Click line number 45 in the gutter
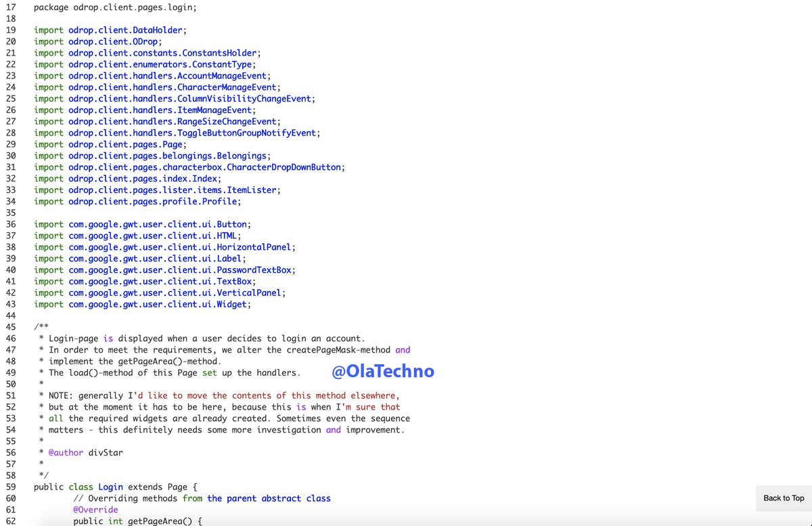Screen dimensions: 812x526 pyautogui.click(x=9, y=328)
